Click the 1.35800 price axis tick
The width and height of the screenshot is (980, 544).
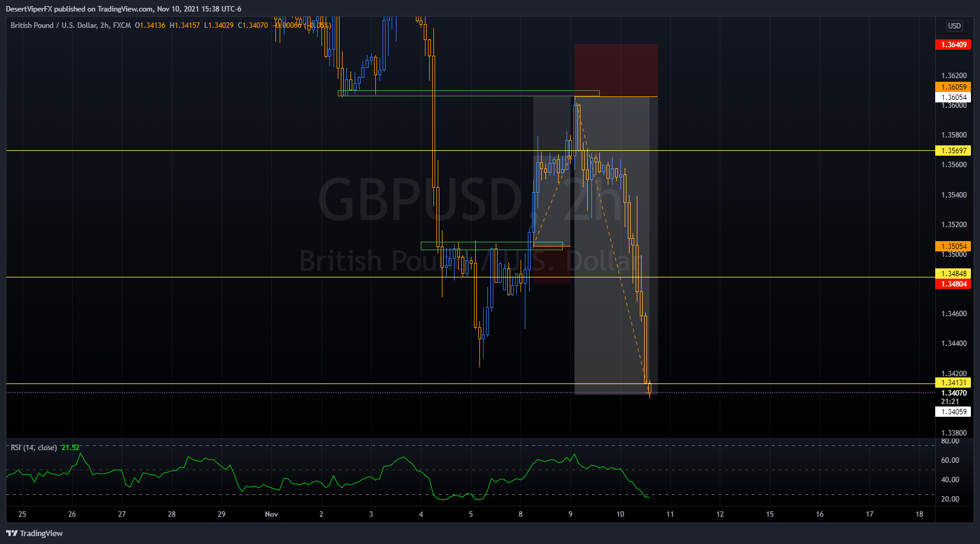954,135
